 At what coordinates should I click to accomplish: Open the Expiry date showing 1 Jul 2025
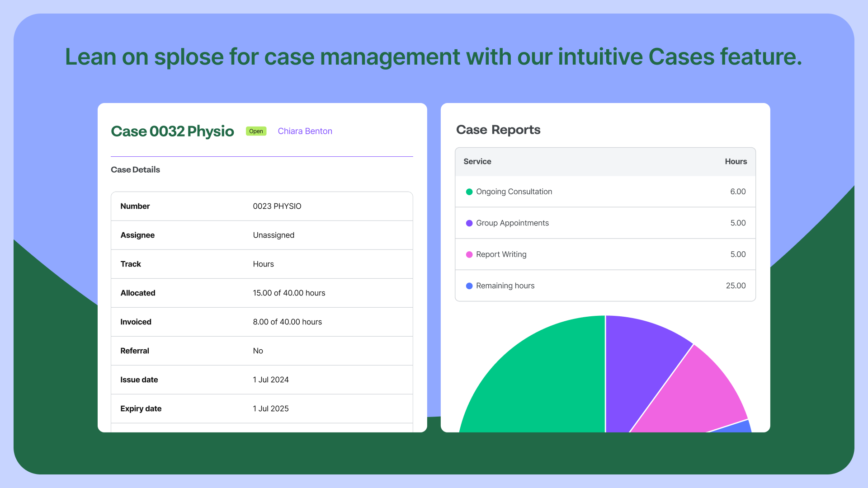(270, 408)
